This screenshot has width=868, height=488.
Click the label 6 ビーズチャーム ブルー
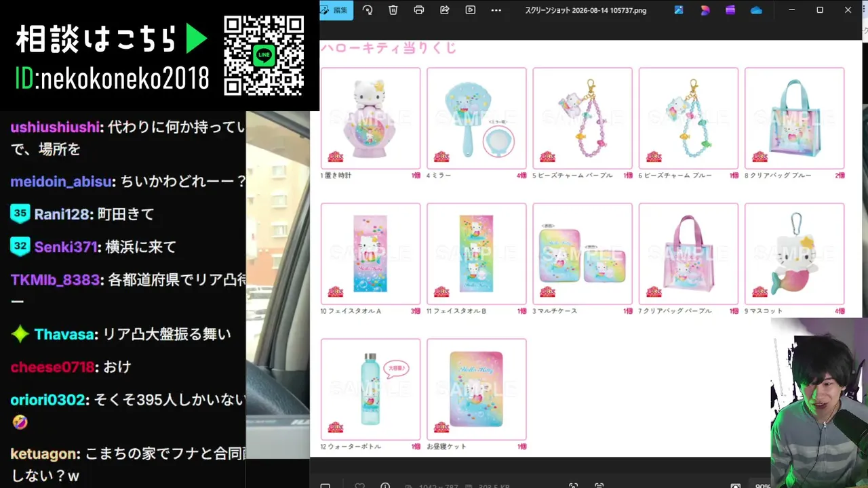tap(675, 176)
